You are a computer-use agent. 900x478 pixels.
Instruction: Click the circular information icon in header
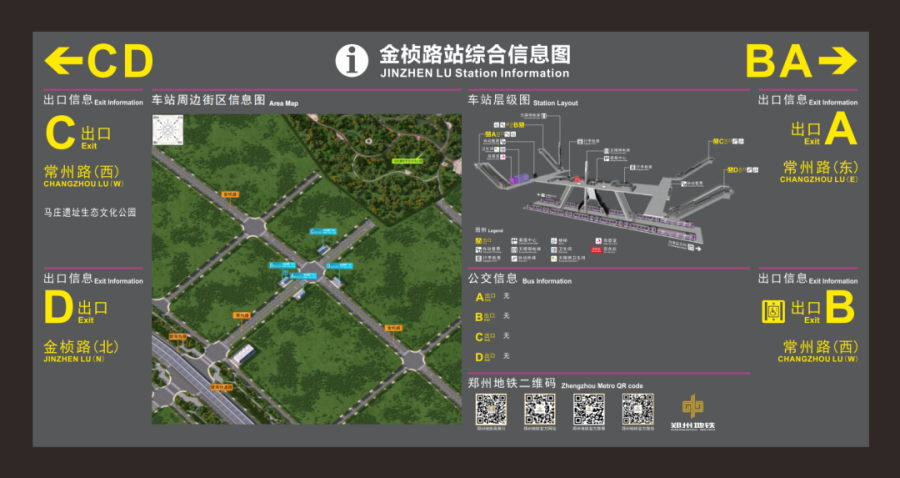351,61
